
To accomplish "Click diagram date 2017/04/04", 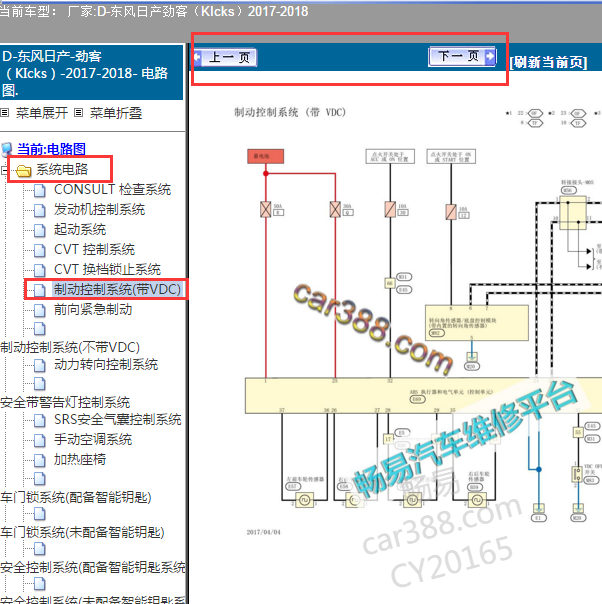I will tap(264, 532).
